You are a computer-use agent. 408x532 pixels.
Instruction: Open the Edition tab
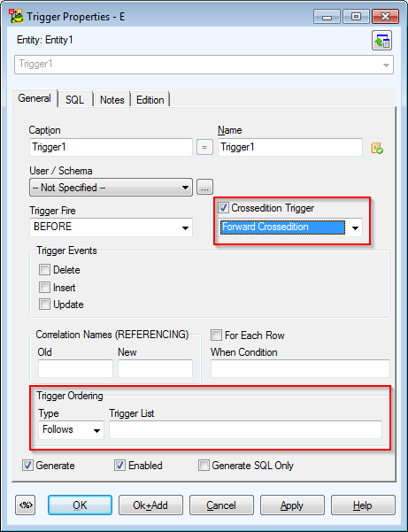pos(150,100)
